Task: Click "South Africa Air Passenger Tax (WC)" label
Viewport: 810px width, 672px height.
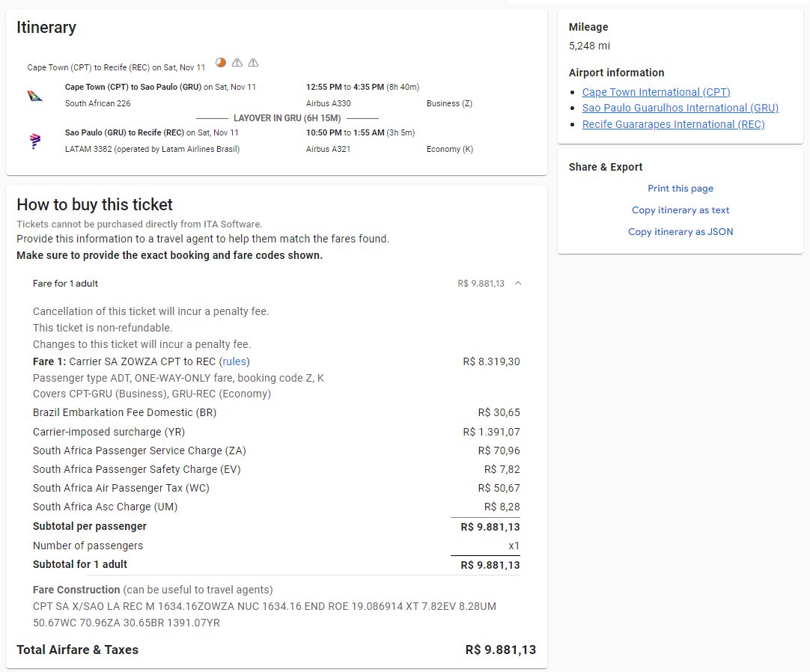Action: coord(121,488)
